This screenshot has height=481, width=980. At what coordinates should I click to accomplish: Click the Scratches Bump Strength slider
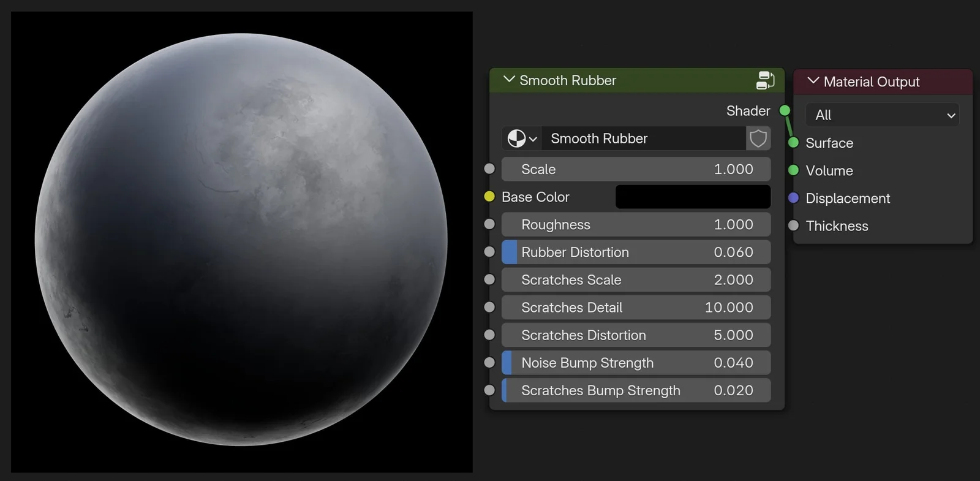[x=635, y=390]
